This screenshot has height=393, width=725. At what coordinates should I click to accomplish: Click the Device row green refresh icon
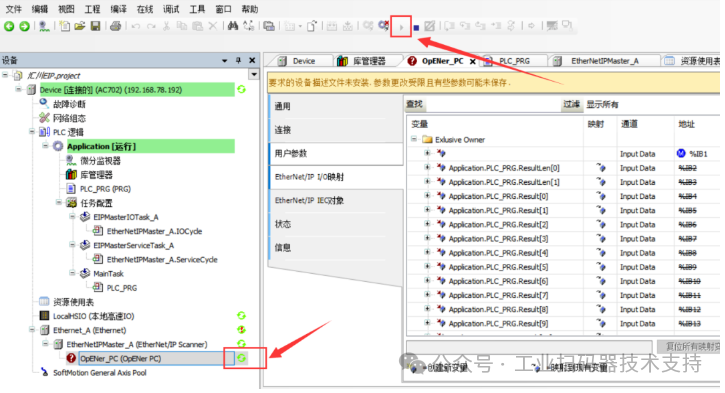pos(241,90)
